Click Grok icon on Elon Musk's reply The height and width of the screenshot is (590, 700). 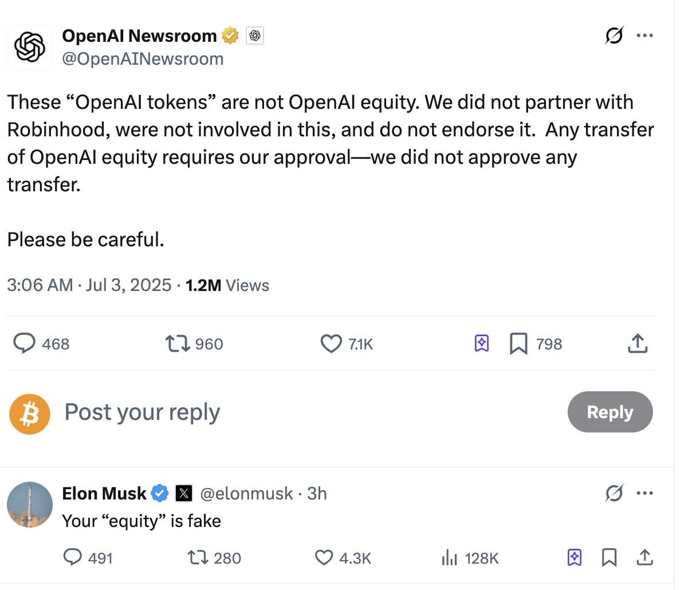pos(614,493)
